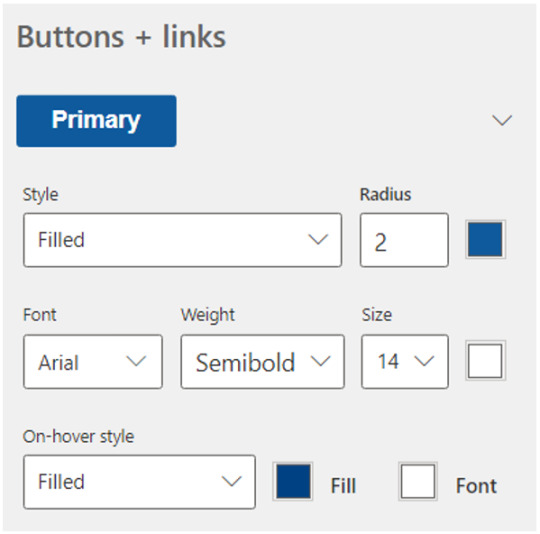Click the Size 14 dropdown chevron

click(x=424, y=361)
